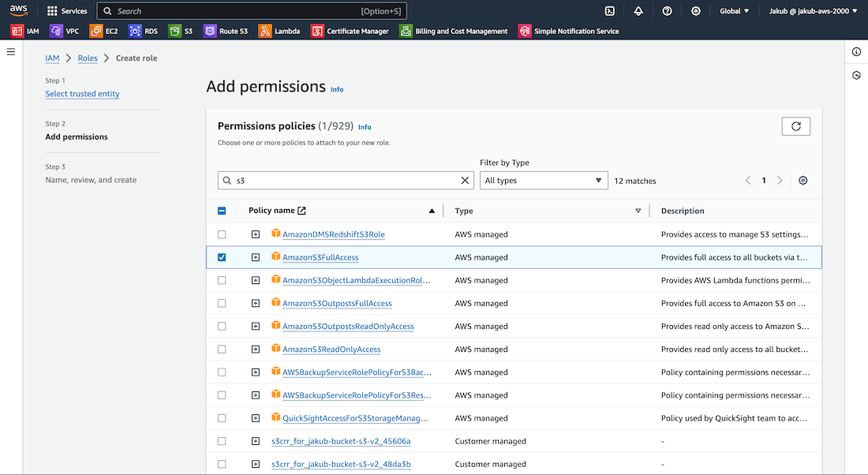Go to Select trusted entity step
The height and width of the screenshot is (475, 868).
click(82, 94)
